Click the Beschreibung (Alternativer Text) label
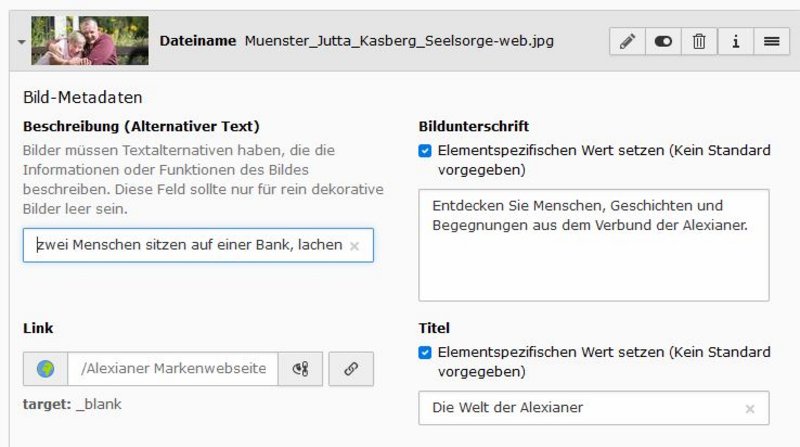Viewport: 800px width, 447px height. (141, 127)
